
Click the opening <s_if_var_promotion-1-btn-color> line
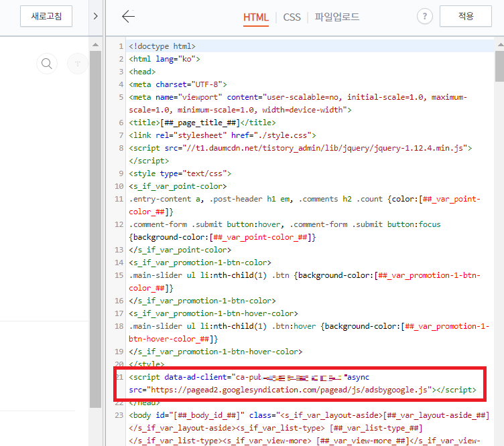(x=200, y=263)
